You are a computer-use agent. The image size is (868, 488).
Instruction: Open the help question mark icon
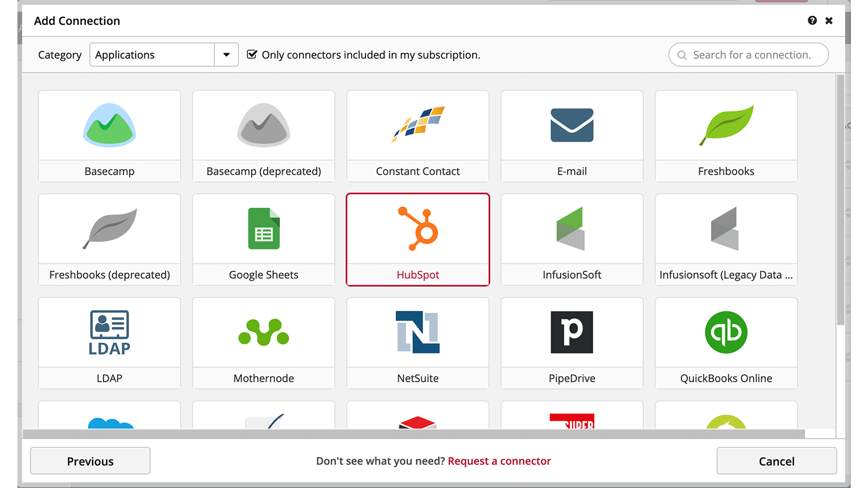click(x=812, y=21)
